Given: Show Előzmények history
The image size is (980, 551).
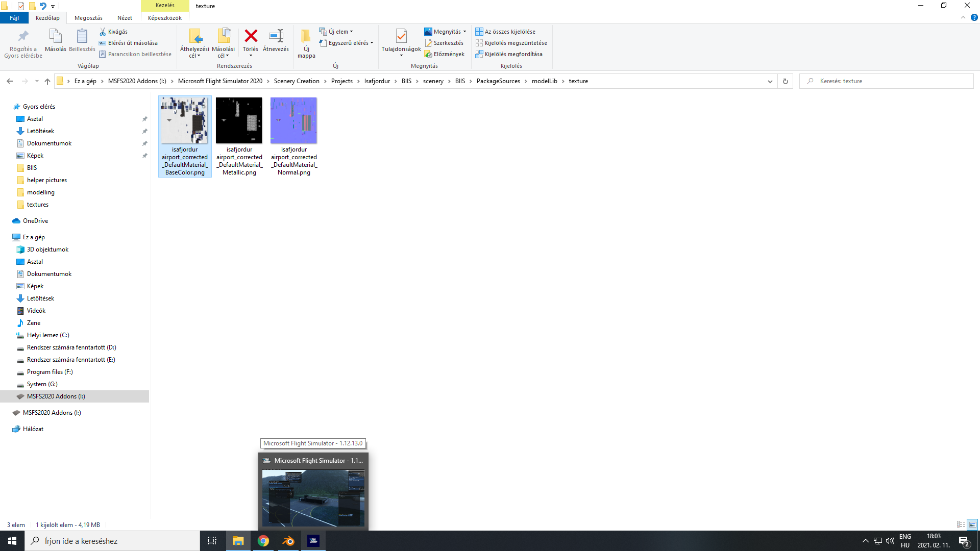Looking at the screenshot, I should [x=445, y=54].
